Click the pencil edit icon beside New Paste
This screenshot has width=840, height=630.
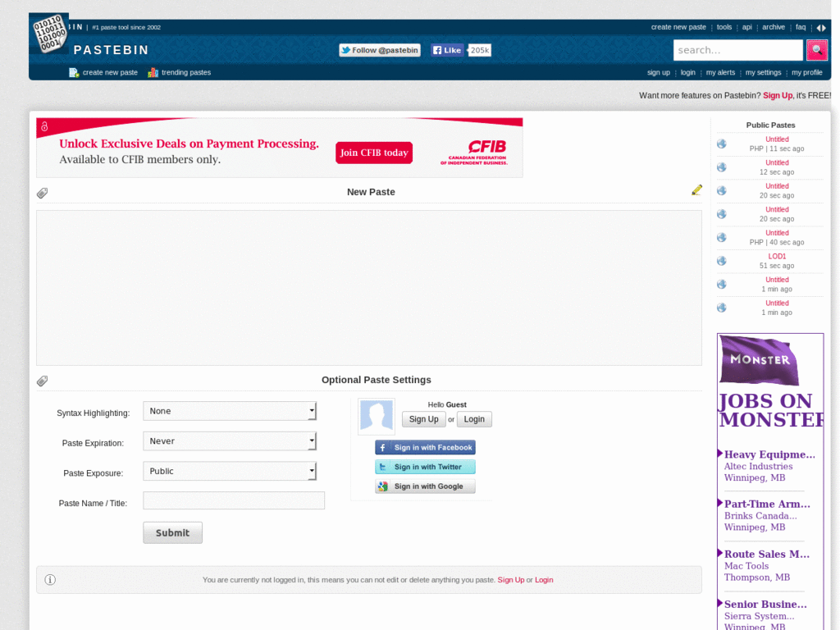tap(696, 189)
